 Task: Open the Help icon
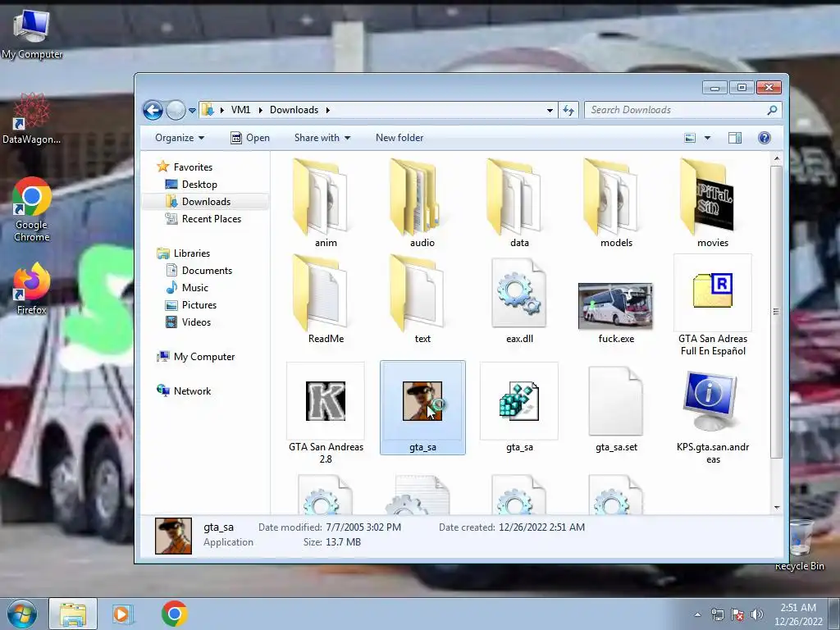(765, 138)
